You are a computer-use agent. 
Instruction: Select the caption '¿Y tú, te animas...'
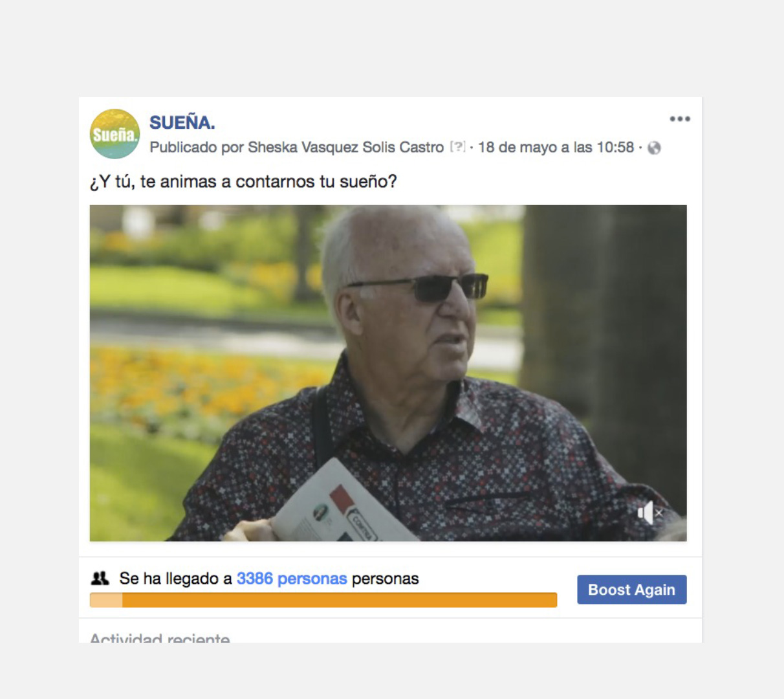(x=243, y=182)
